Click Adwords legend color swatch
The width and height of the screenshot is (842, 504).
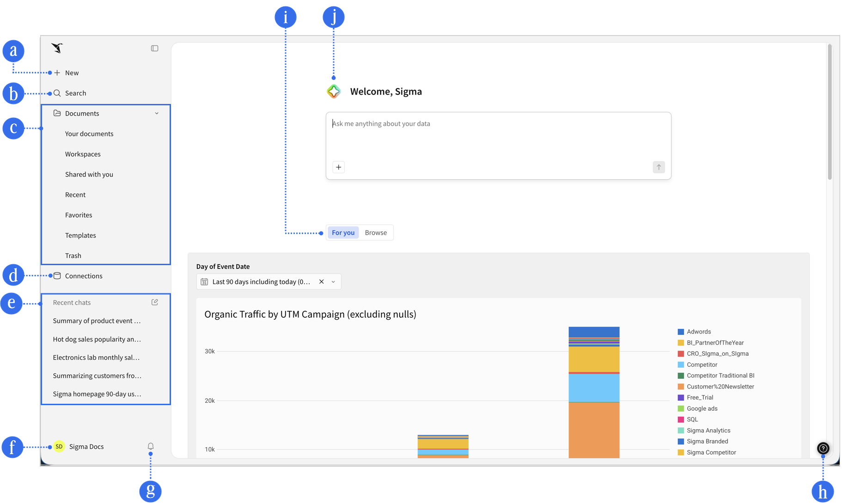tap(681, 332)
